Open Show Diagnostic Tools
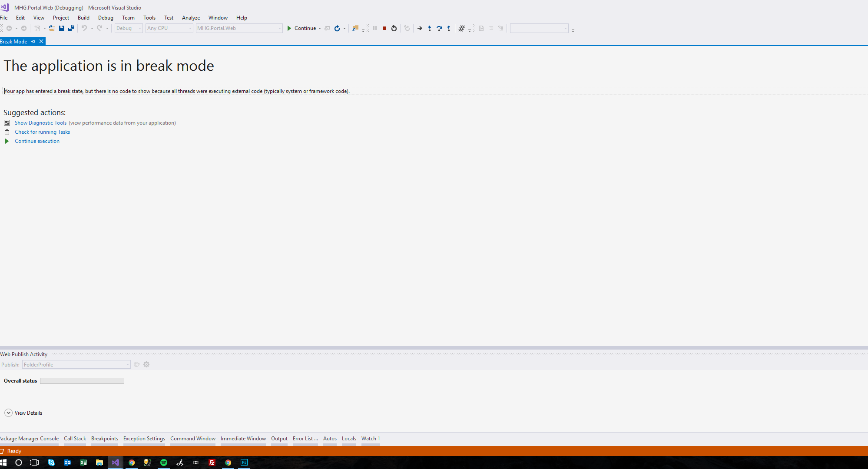The width and height of the screenshot is (868, 469). (x=40, y=122)
